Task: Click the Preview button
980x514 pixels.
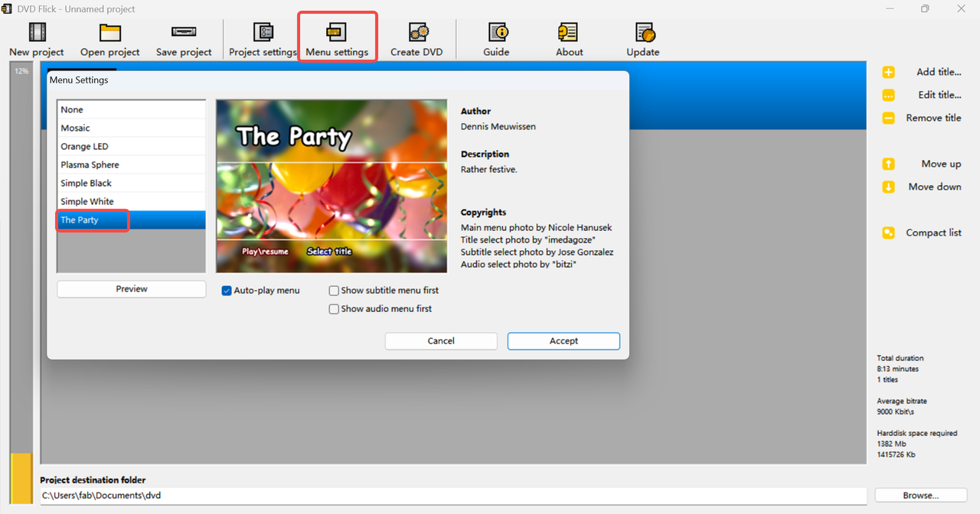Action: 132,289
